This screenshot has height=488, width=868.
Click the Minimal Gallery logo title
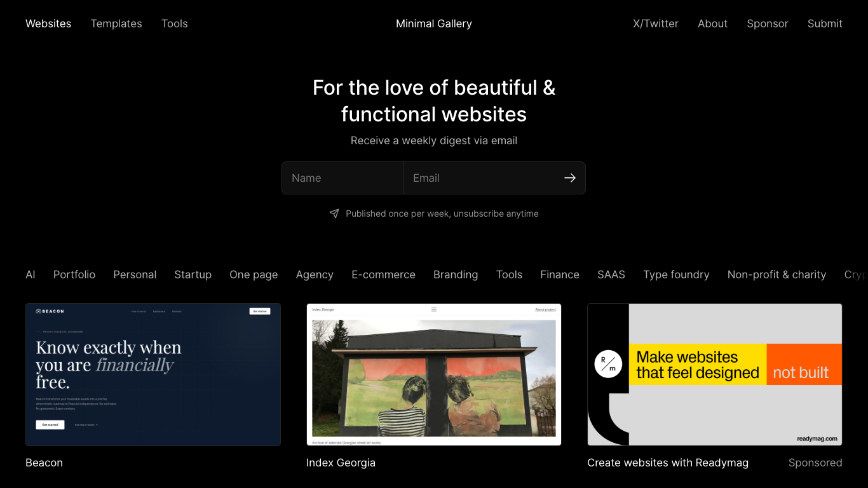coord(434,24)
